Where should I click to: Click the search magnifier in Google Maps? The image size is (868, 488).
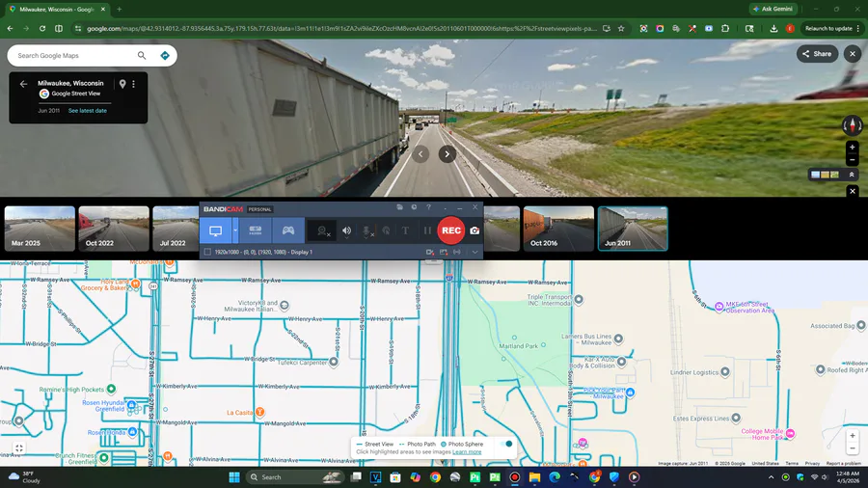(142, 55)
